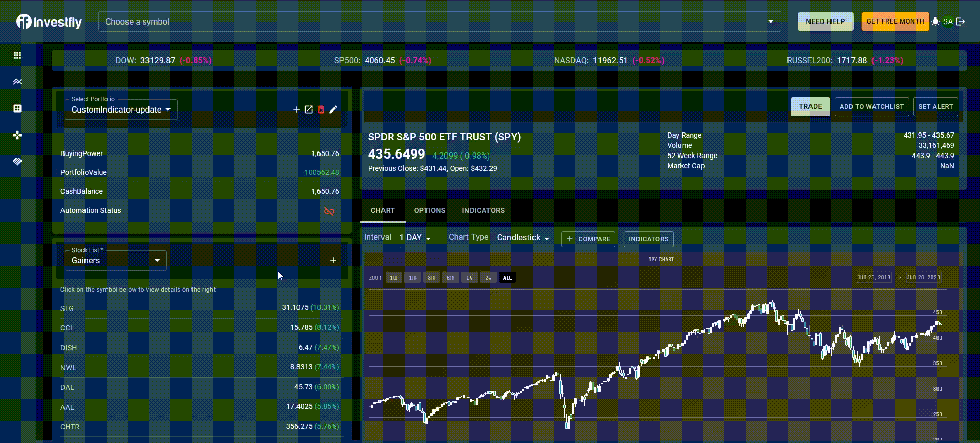This screenshot has width=980, height=443.
Task: Click the Jun 26, 2023 end date field
Action: coord(924,277)
